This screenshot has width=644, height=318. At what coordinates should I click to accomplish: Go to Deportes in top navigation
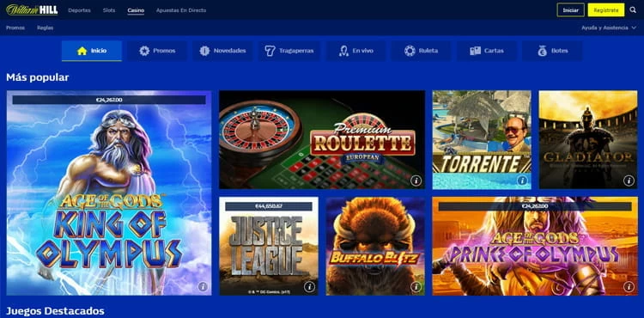click(x=79, y=10)
